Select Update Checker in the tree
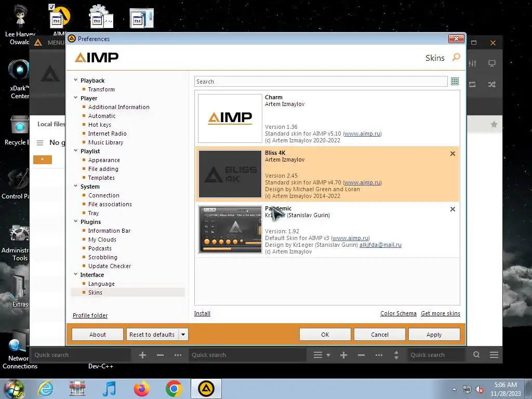 coord(110,265)
